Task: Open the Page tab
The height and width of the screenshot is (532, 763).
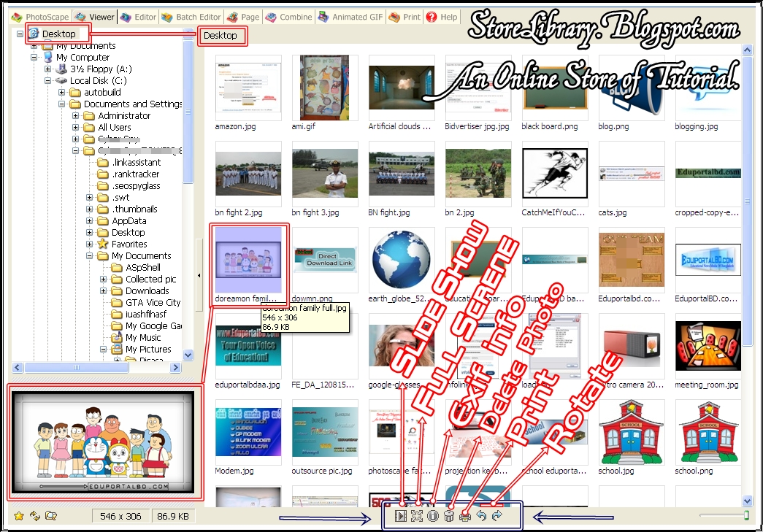Action: pos(243,17)
